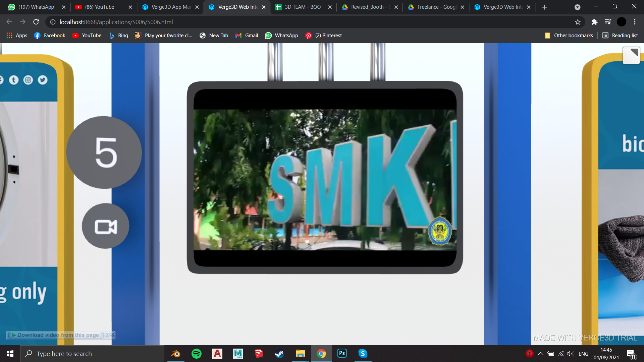Switch to the Freelance - Google Drive tab
644x362 pixels.
click(x=436, y=7)
